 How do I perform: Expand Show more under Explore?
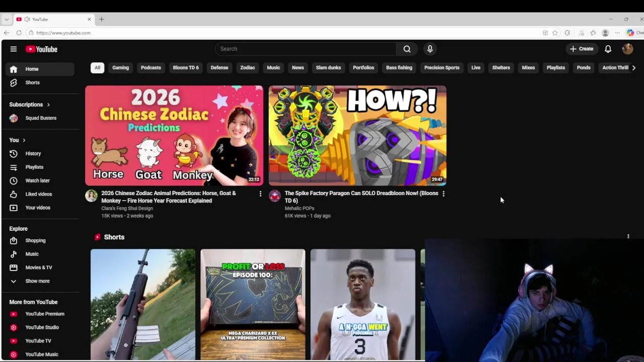point(40,281)
